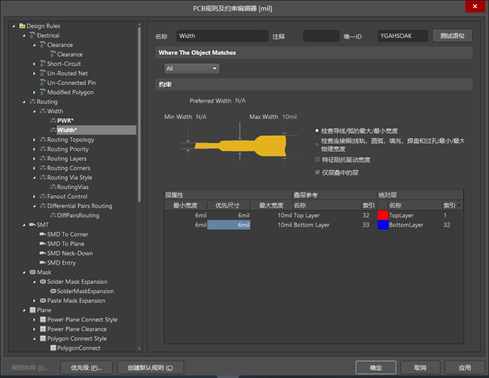This screenshot has width=489, height=378.
Task: Click the Routing Topology icon
Action: tap(43, 139)
